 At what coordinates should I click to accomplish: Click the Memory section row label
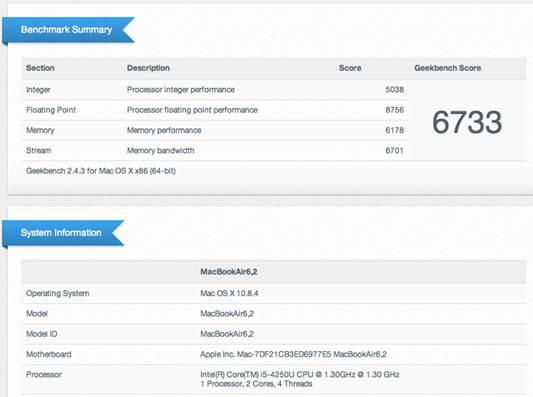(40, 130)
